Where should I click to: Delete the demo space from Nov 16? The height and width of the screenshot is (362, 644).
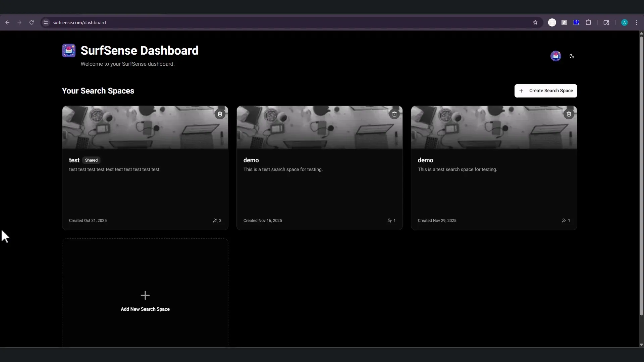point(394,114)
